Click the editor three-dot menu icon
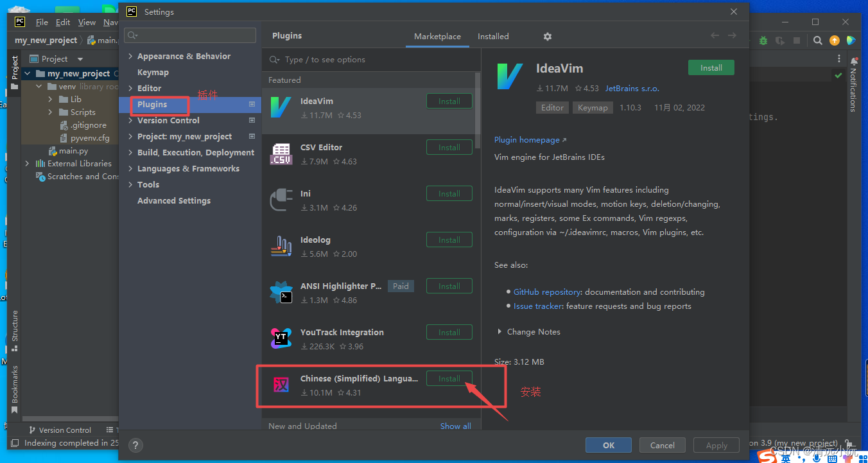Screen dimensions: 868x463 [x=838, y=58]
